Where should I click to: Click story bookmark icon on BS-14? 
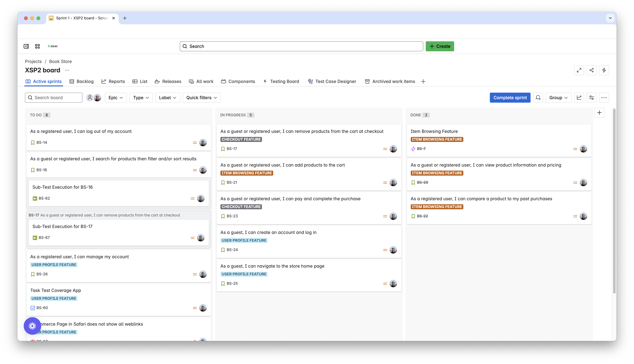click(32, 143)
